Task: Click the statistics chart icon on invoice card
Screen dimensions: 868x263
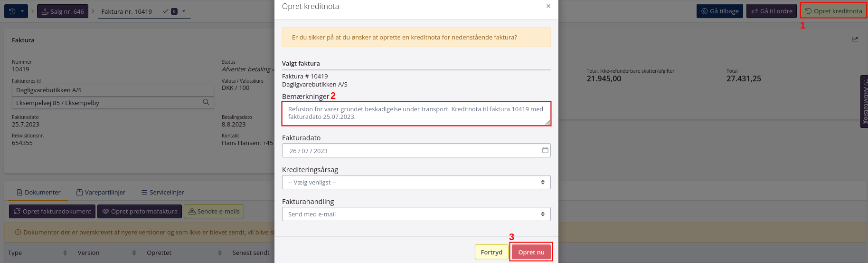Action: [x=855, y=39]
